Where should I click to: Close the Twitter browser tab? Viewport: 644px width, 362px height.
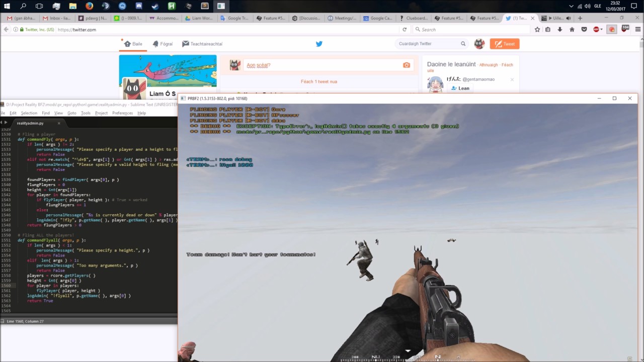[533, 18]
